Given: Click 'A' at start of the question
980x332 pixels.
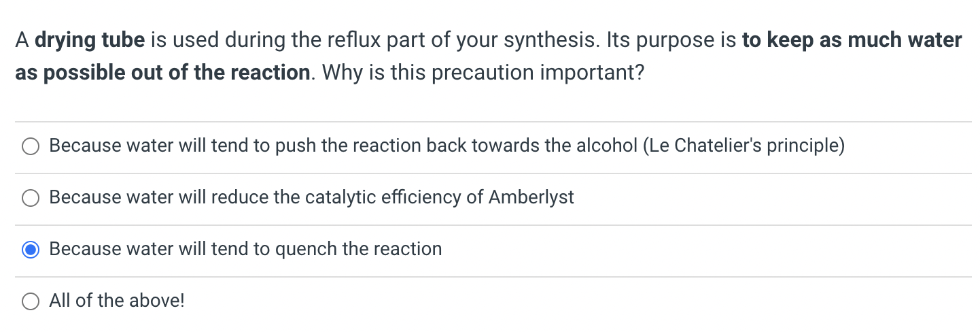Looking at the screenshot, I should click(x=22, y=41).
